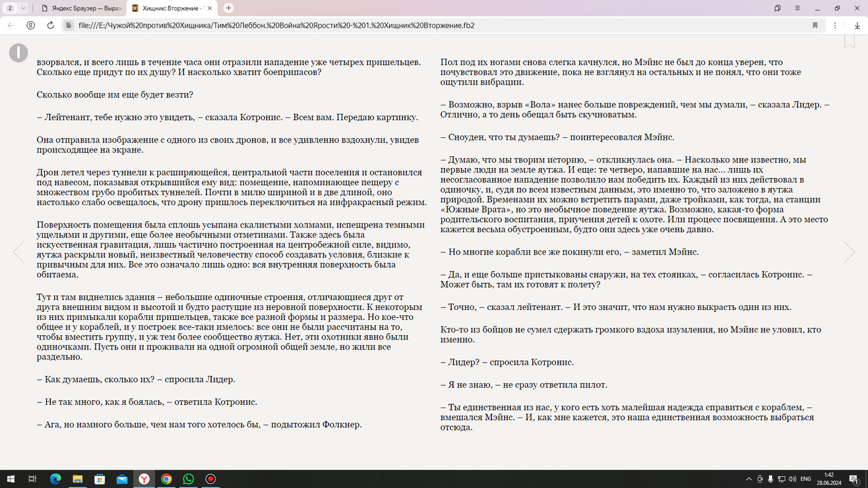This screenshot has height=488, width=868.
Task: Open the Mail app on taskbar
Action: pos(122,479)
